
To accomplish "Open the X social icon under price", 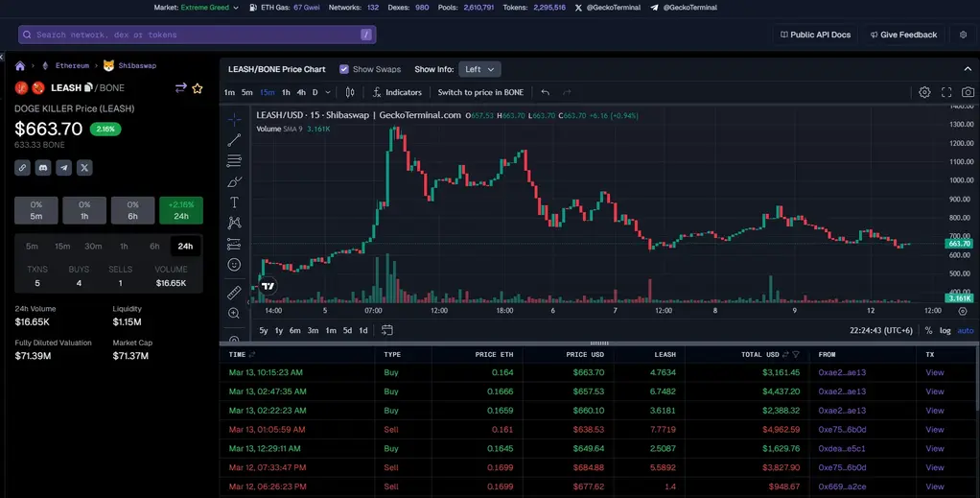I will 84,168.
